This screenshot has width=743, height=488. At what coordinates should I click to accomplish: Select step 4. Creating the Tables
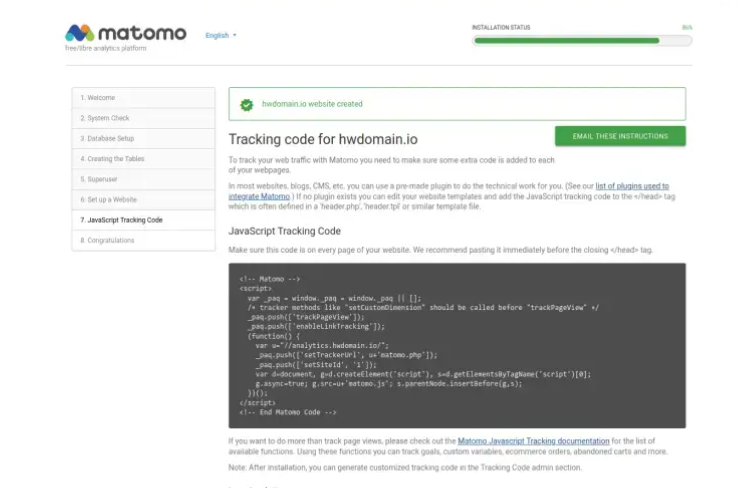coord(143,159)
